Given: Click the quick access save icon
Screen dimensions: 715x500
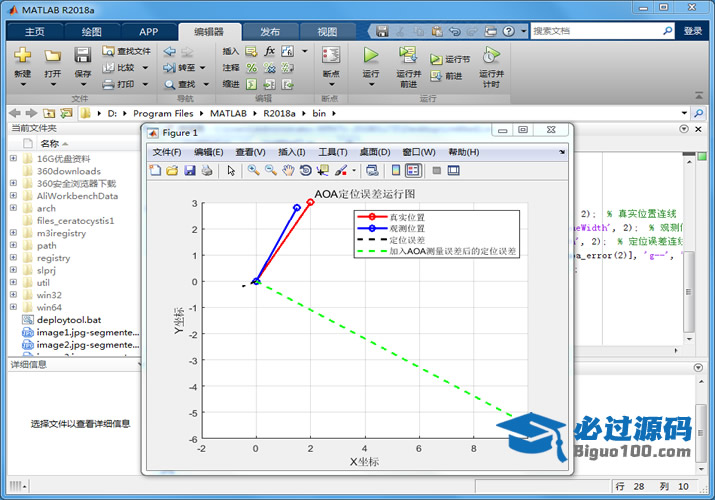Looking at the screenshot, I should (x=382, y=31).
